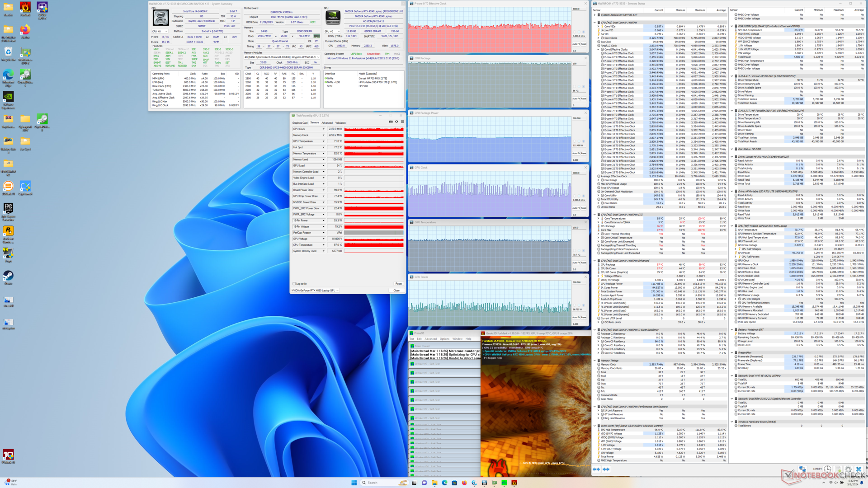Open Prime95 Advanced menu
Screen dimensions: 868x488
(430, 339)
